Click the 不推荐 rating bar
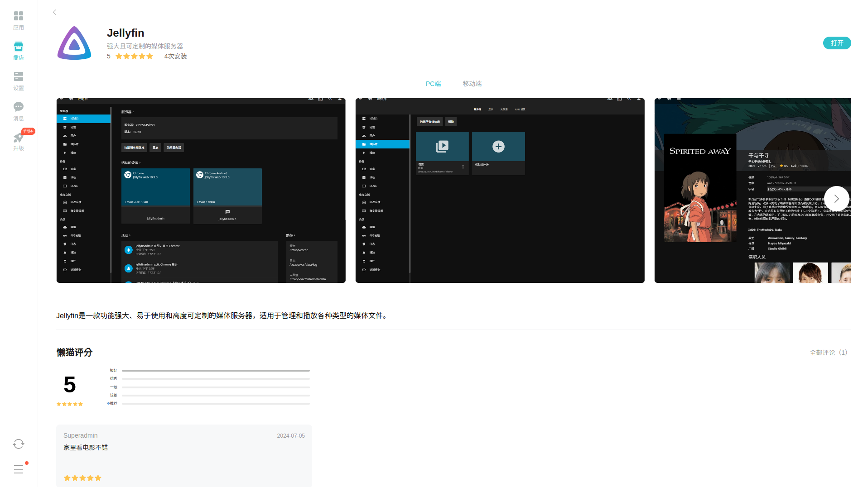The height and width of the screenshot is (487, 868). click(x=216, y=404)
